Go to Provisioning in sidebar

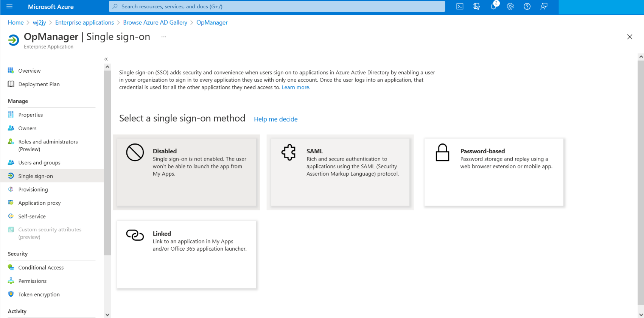point(33,189)
